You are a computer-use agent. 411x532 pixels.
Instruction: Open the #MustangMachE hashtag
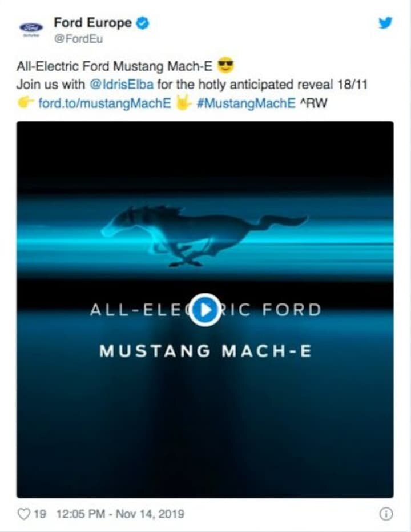click(246, 103)
